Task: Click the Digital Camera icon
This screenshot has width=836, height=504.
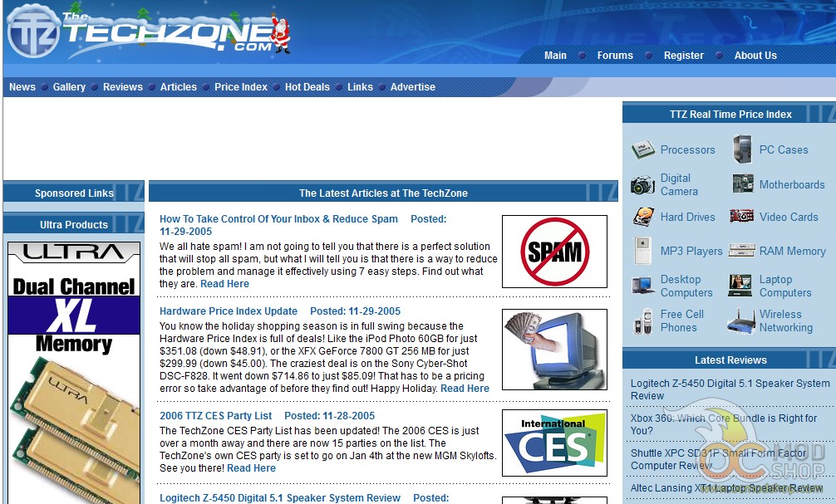Action: point(642,185)
